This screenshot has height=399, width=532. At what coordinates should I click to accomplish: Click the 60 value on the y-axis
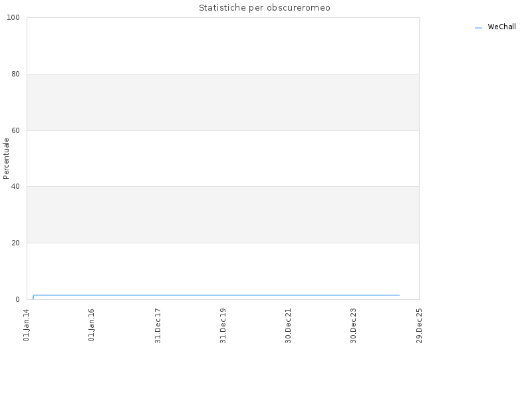[x=15, y=130]
